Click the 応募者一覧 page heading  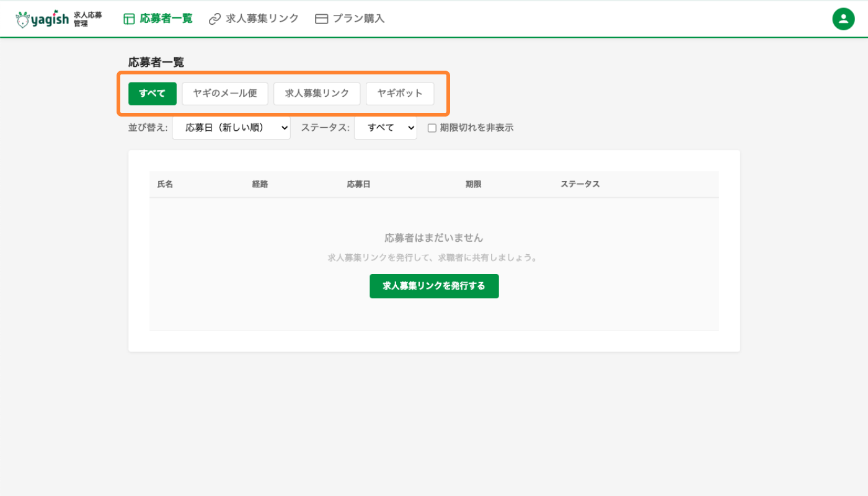(156, 62)
